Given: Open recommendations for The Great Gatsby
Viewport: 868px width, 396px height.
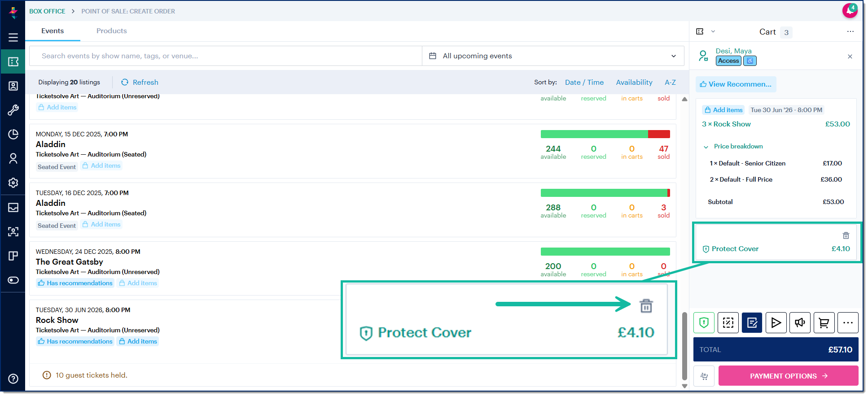Looking at the screenshot, I should [x=75, y=283].
